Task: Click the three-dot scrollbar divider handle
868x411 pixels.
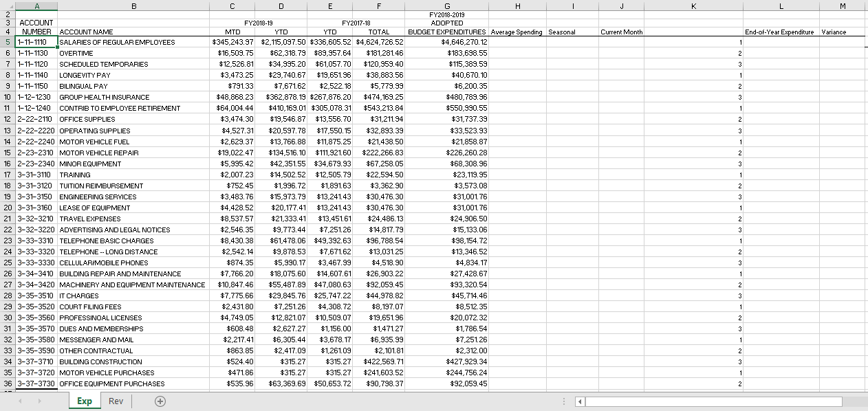Action: [564, 401]
